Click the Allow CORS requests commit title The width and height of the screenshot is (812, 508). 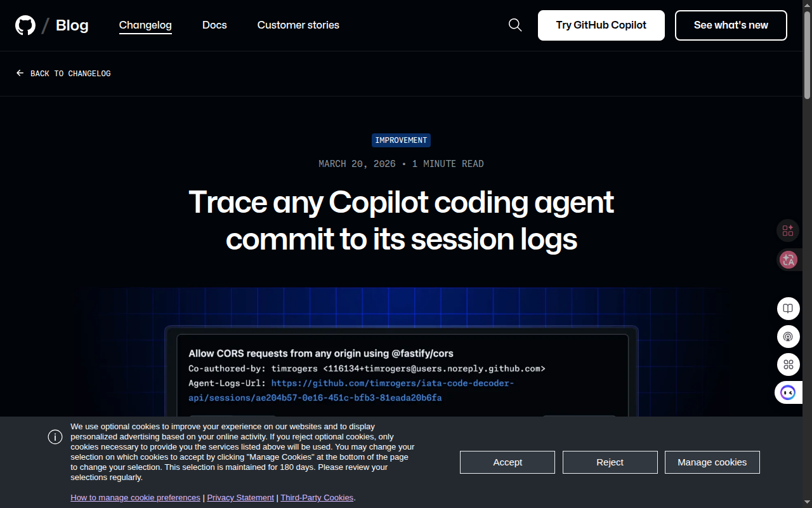[321, 354]
